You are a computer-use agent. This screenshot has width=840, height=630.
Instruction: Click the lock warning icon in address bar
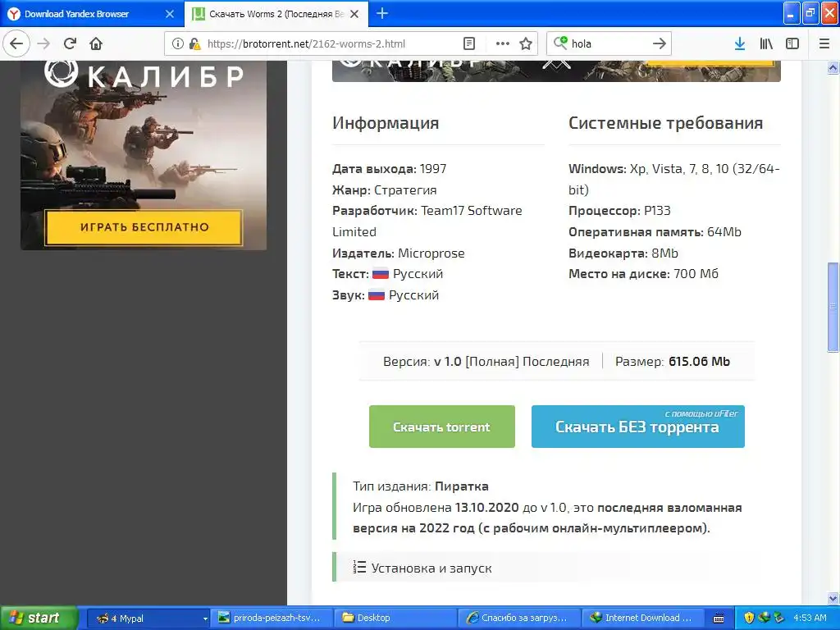point(194,43)
